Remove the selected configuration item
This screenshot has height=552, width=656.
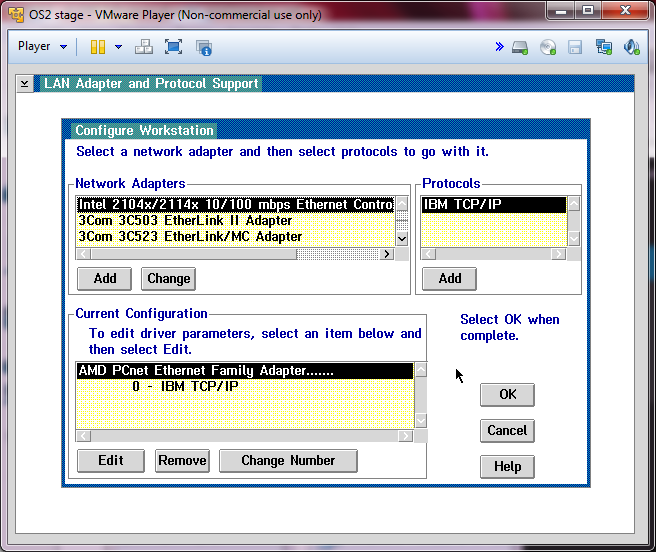pos(182,461)
